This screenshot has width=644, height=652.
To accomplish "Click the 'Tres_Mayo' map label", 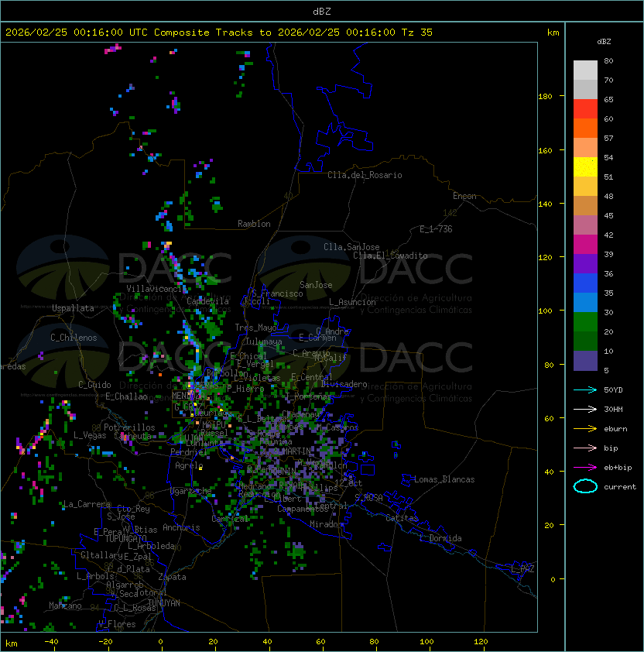I will [255, 328].
